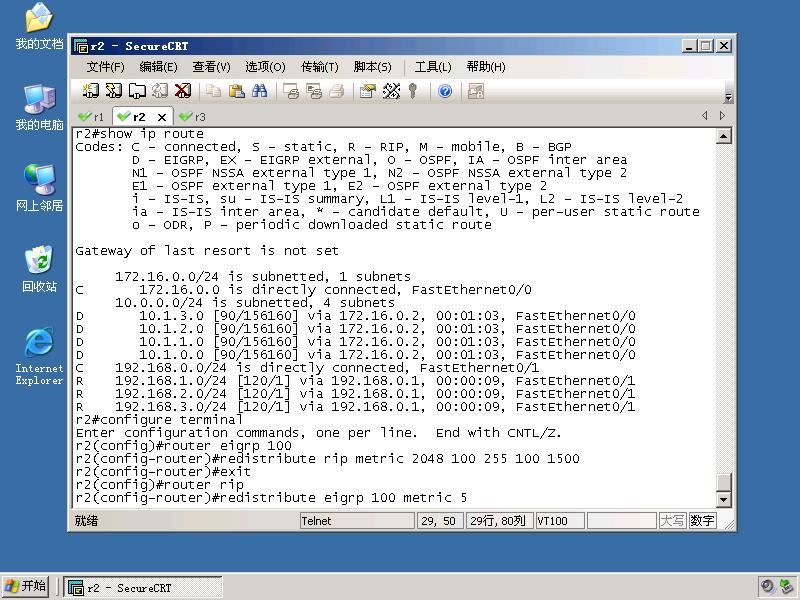Image resolution: width=800 pixels, height=600 pixels.
Task: Click the SecureCRT window resize grip
Action: click(x=729, y=524)
